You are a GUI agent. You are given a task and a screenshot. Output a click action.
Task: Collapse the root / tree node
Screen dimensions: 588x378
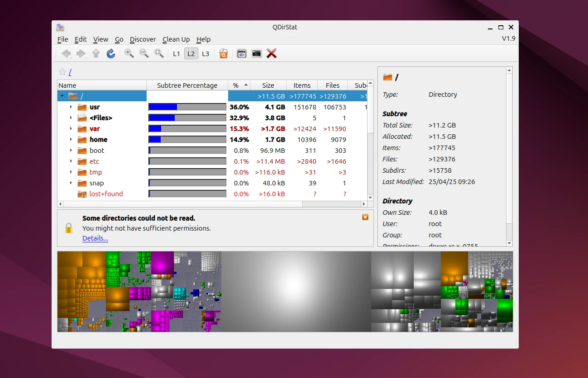(62, 96)
